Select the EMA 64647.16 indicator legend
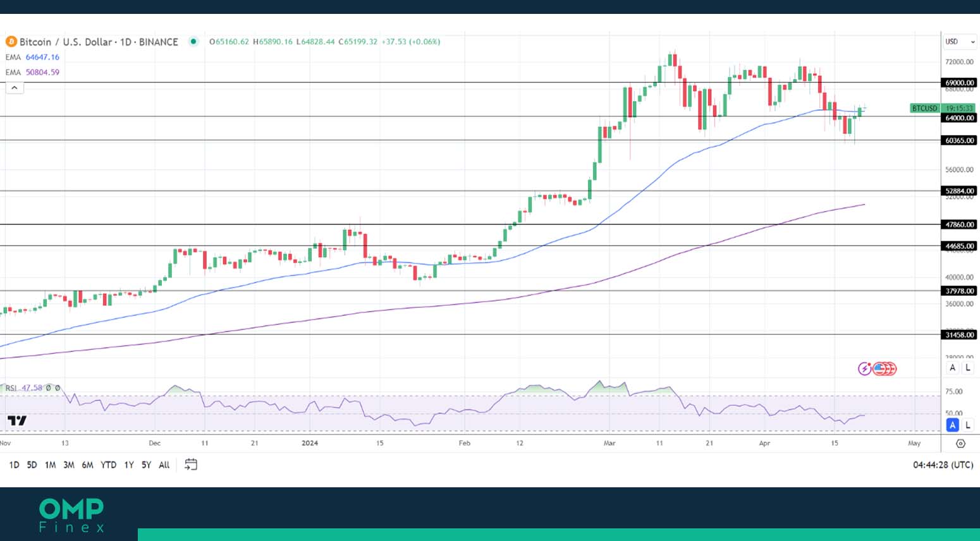 click(x=32, y=57)
